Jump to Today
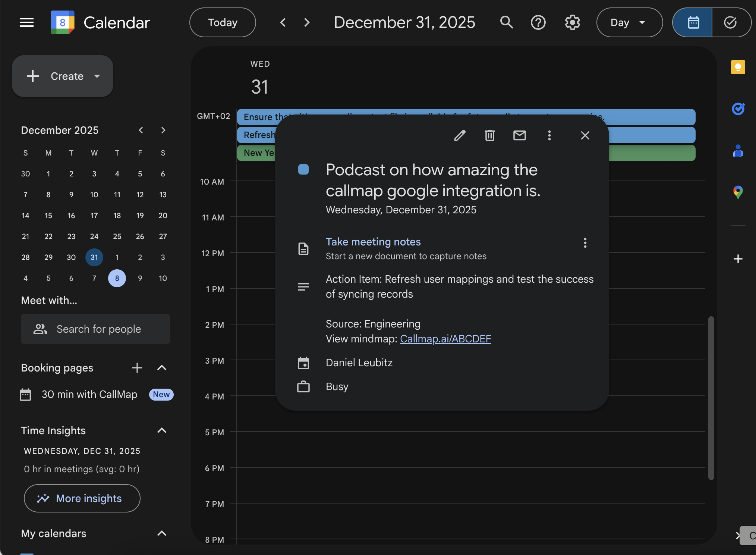This screenshot has width=756, height=555. click(x=223, y=22)
